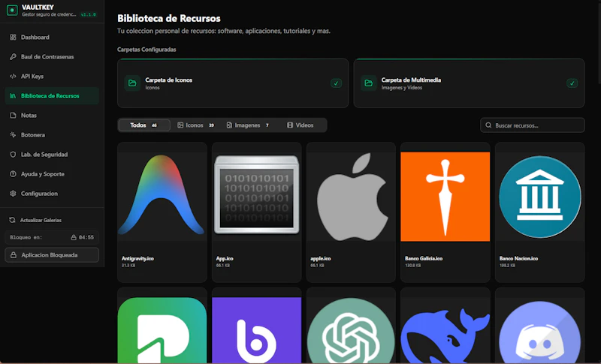The image size is (601, 364).
Task: Open Baul de Contrasenas
Action: coord(52,56)
